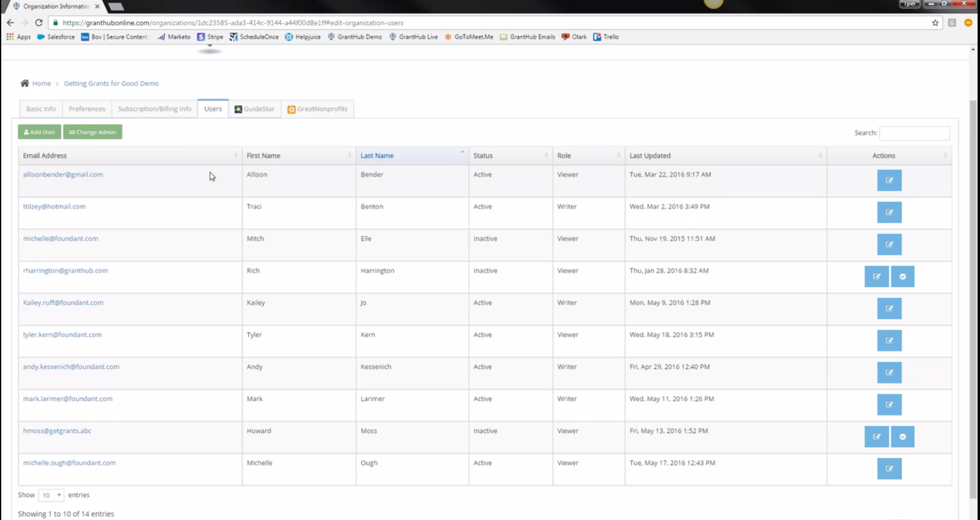
Task: Edit user Tyler Kern
Action: click(889, 341)
